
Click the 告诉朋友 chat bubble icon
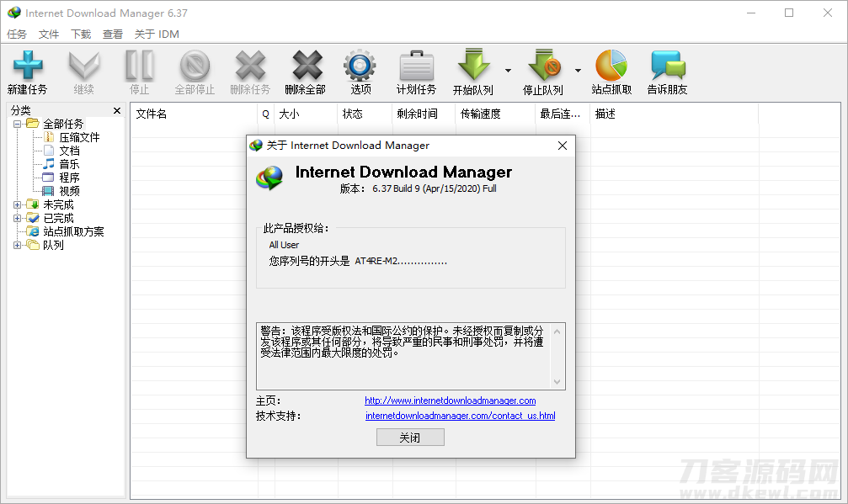tap(668, 66)
